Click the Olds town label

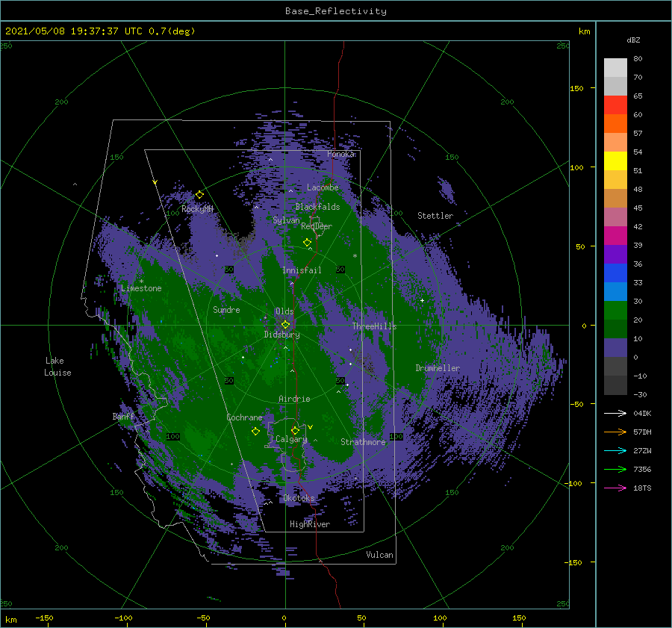(284, 311)
